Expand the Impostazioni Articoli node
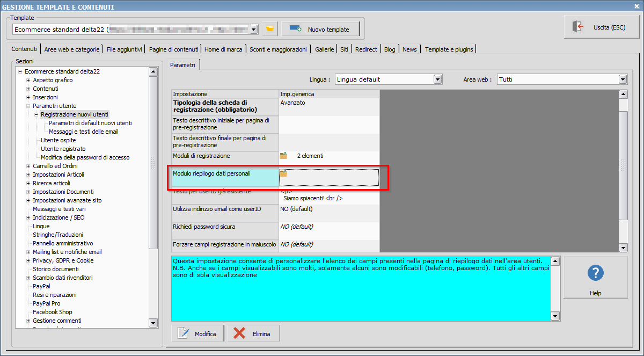 28,175
